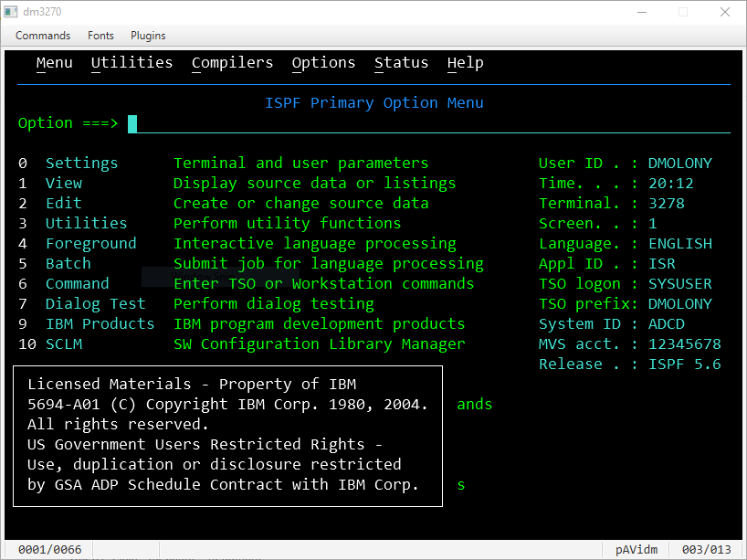The width and height of the screenshot is (747, 560).
Task: Click 'Submit job for language processing' text
Action: [328, 264]
